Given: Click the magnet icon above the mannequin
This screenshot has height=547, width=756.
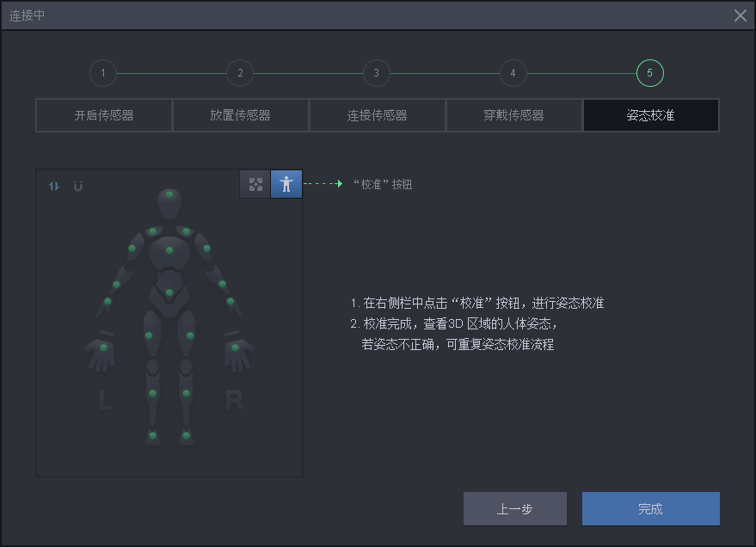Looking at the screenshot, I should [x=78, y=185].
